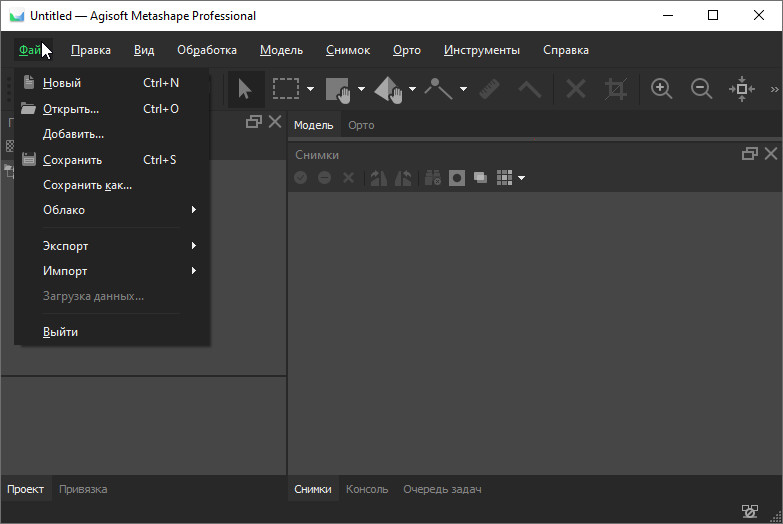Choose Сохранить как... from the menu
Viewport: 783px width, 524px height.
pyautogui.click(x=88, y=185)
